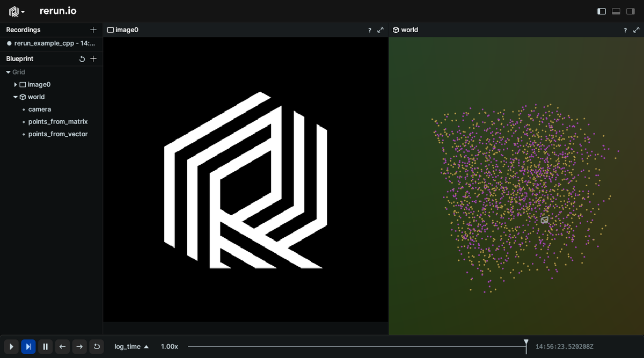Click the timeline playhead marker
This screenshot has height=358, width=644.
(526, 343)
